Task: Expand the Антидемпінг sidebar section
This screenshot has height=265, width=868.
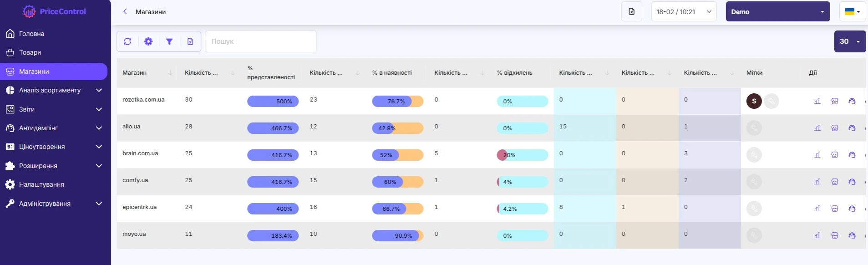Action: pyautogui.click(x=54, y=128)
